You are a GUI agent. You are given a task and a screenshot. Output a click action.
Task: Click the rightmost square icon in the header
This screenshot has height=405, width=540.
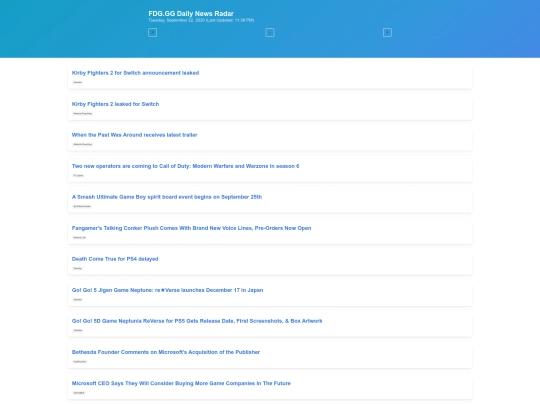[387, 33]
